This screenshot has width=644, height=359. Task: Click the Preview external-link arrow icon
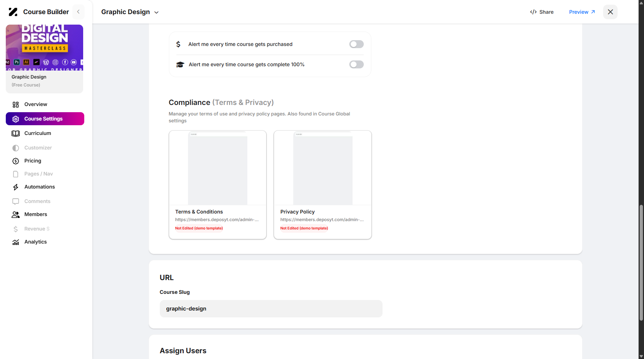pos(593,12)
